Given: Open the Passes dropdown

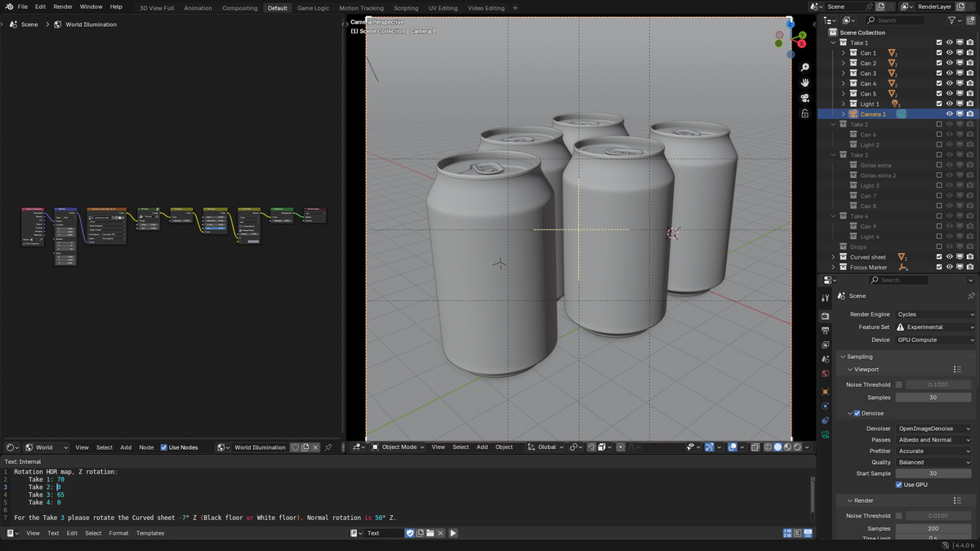Looking at the screenshot, I should coord(935,440).
